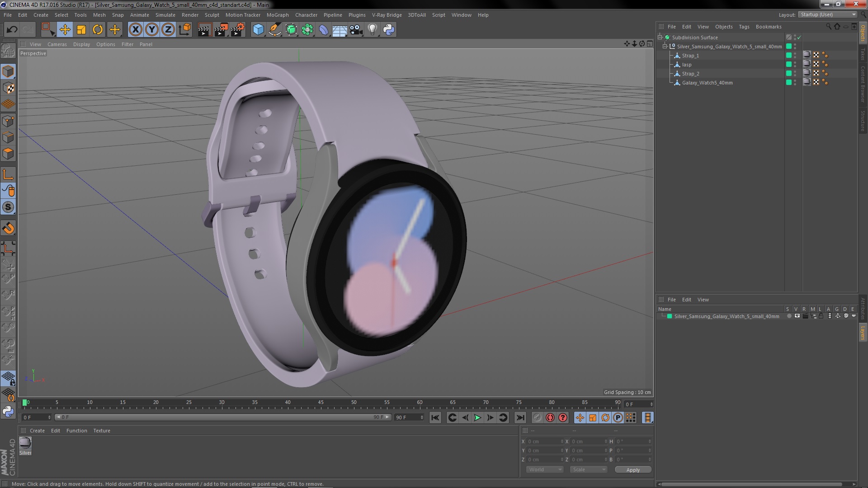Add a Light object
Viewport: 868px width, 488px height.
pos(372,30)
